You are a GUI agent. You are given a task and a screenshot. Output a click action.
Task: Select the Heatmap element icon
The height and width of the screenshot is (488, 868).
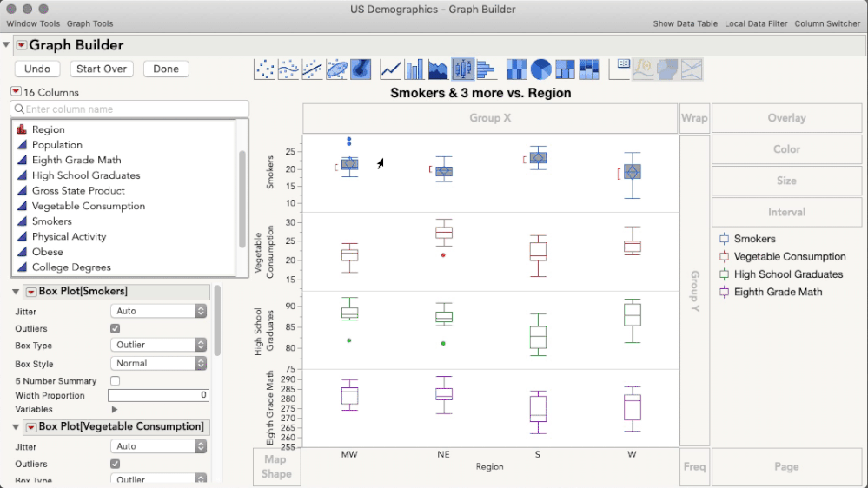click(516, 69)
